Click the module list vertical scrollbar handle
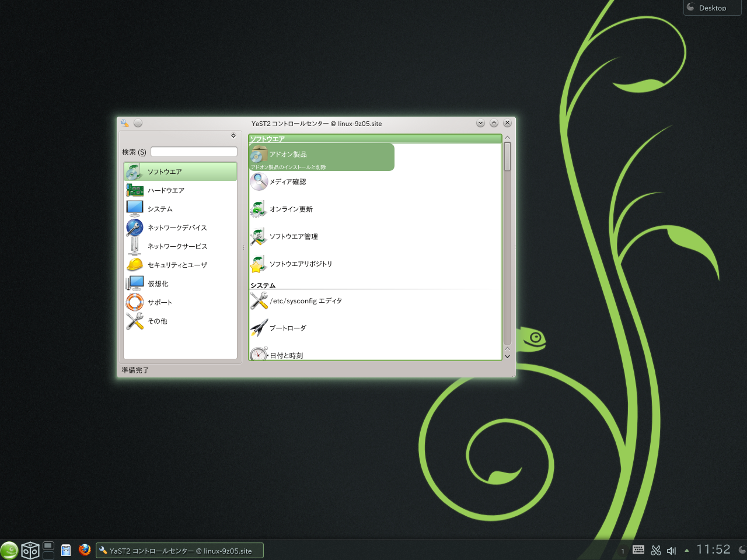Screen dimensions: 747x560 point(507,156)
